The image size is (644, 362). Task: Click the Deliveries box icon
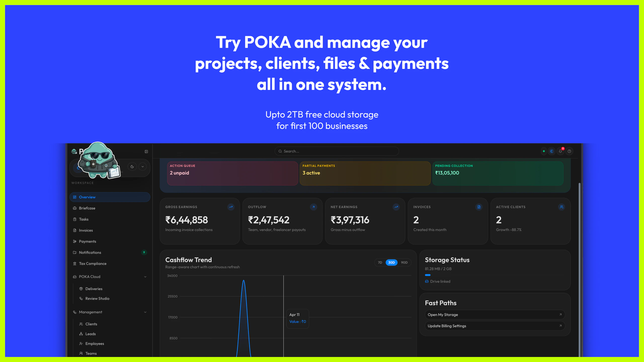pyautogui.click(x=81, y=289)
